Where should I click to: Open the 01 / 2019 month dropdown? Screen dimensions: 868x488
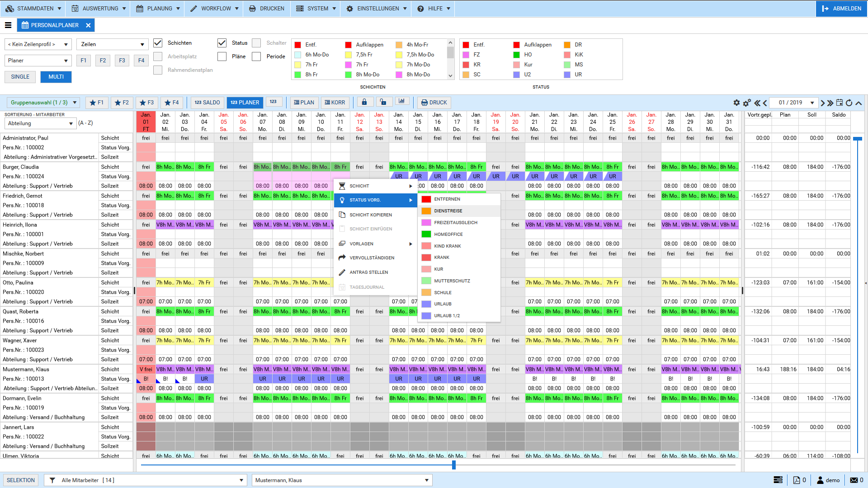[793, 103]
